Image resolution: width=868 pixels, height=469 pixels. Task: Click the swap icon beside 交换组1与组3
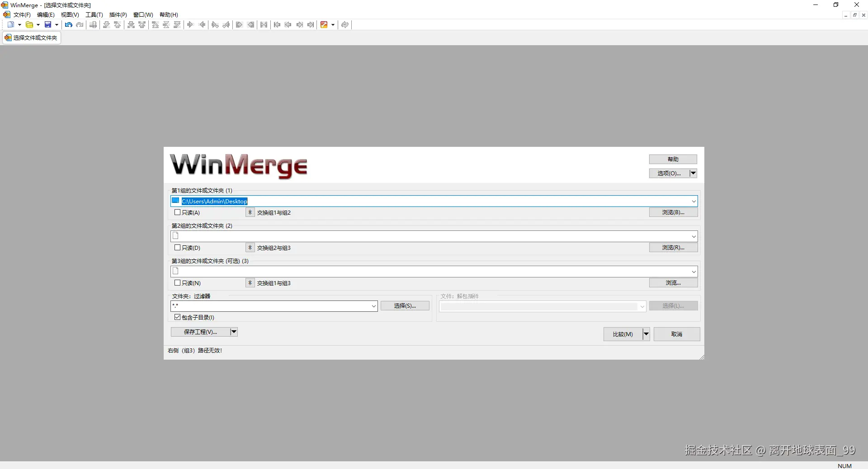click(x=250, y=283)
